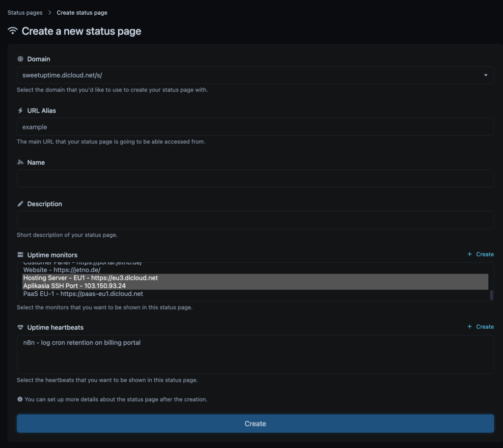Click the signature icon beside Name

(20, 162)
